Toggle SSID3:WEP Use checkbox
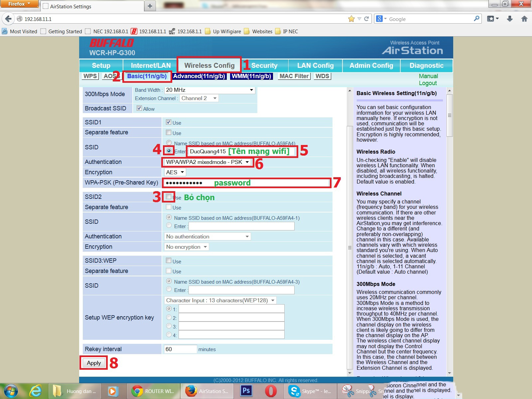The image size is (532, 399). pyautogui.click(x=169, y=260)
